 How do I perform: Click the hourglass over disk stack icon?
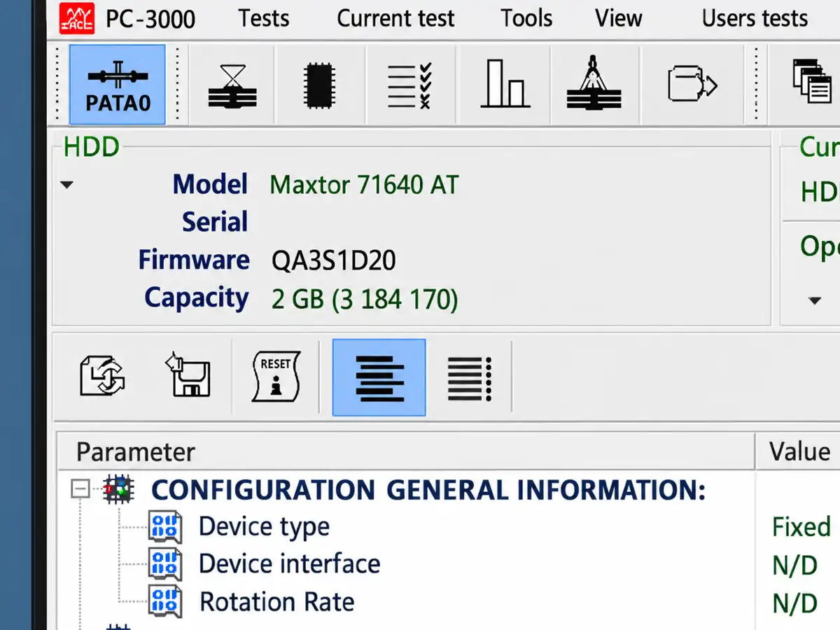pyautogui.click(x=232, y=86)
